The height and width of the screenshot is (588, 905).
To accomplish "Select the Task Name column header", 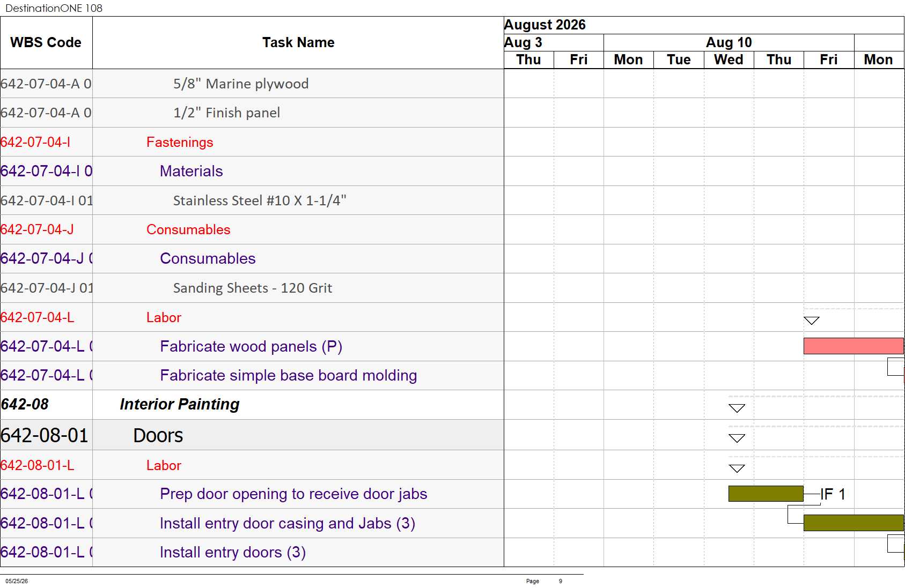I will [298, 42].
